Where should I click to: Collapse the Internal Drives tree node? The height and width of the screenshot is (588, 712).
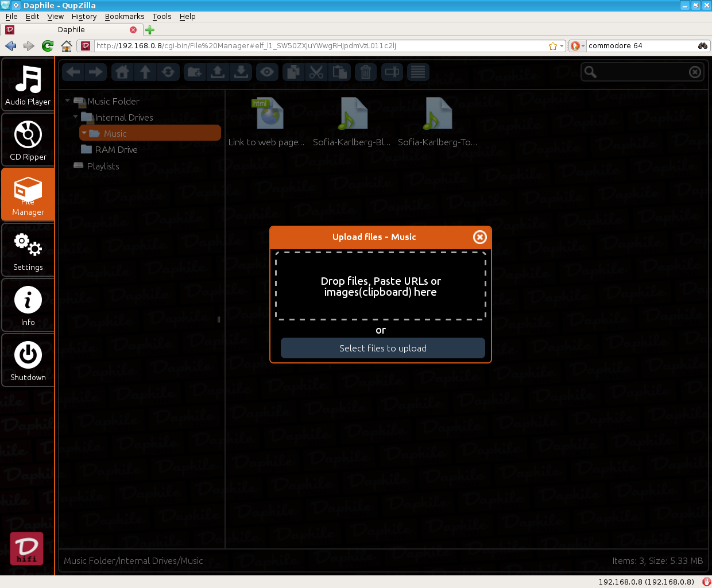(76, 117)
